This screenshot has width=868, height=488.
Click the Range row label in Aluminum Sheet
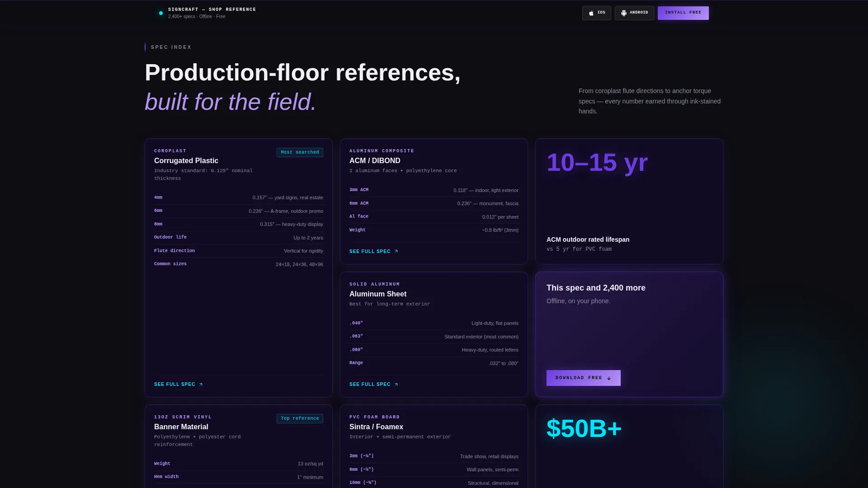tap(356, 363)
